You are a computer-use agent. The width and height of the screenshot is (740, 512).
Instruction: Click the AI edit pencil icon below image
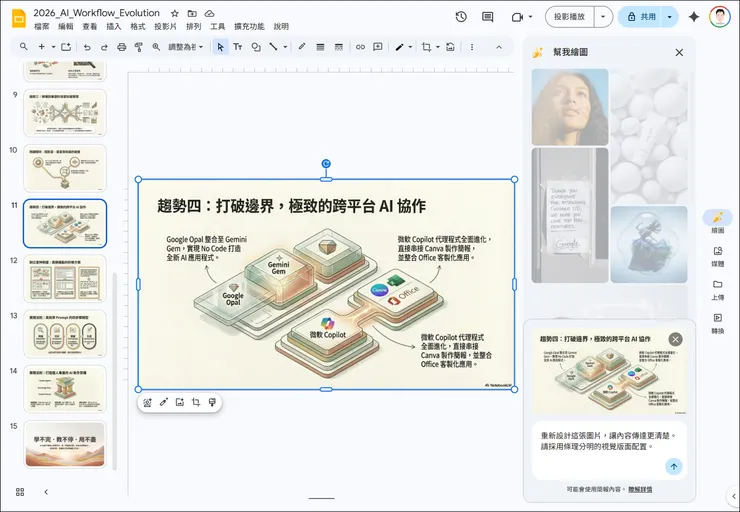(x=164, y=403)
